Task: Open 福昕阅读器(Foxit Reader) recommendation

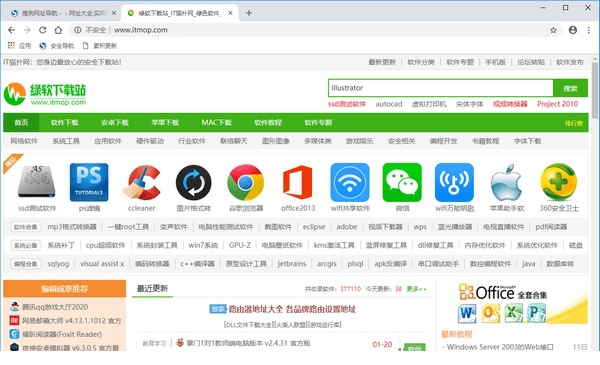Action: (x=62, y=334)
